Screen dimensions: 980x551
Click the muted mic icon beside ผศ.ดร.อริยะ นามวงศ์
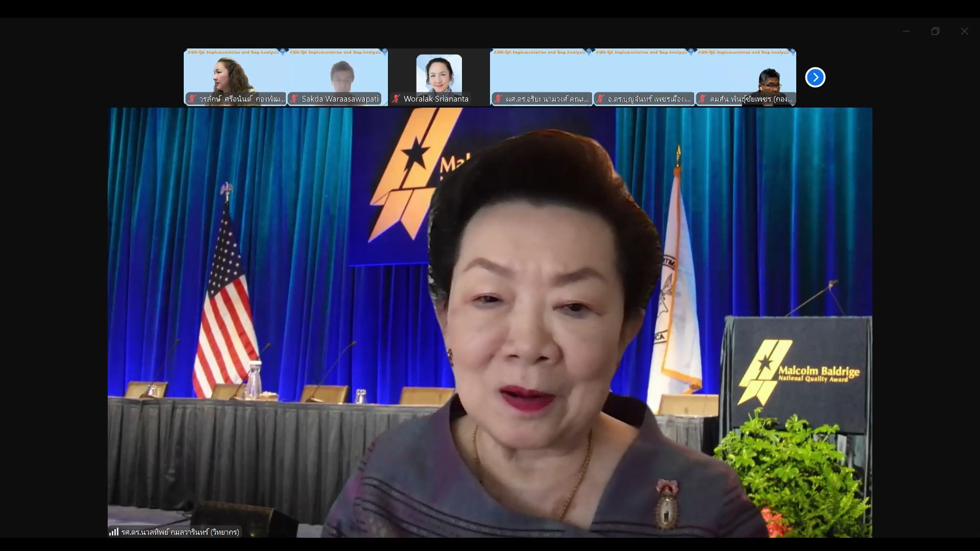point(498,99)
